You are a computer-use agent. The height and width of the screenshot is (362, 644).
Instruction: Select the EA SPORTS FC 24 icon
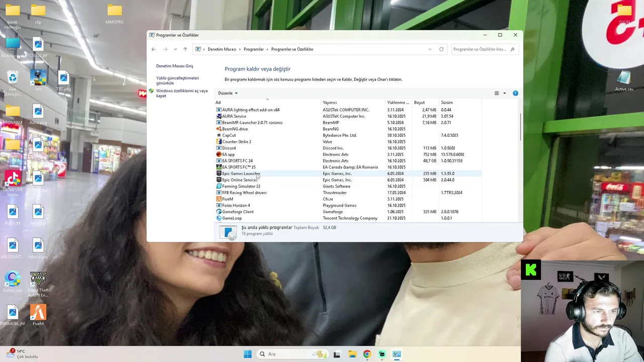point(219,161)
